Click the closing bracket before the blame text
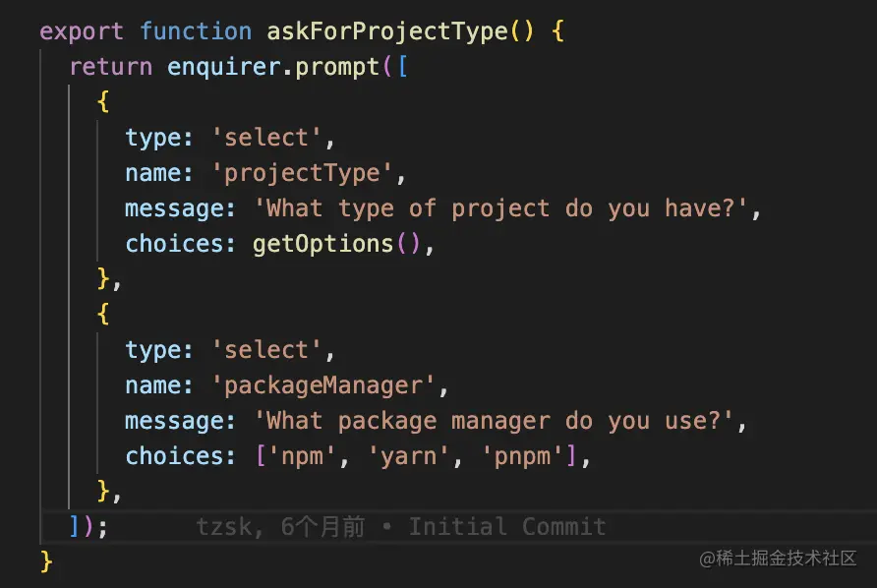Viewport: 877px width, 588px height. tap(76, 527)
